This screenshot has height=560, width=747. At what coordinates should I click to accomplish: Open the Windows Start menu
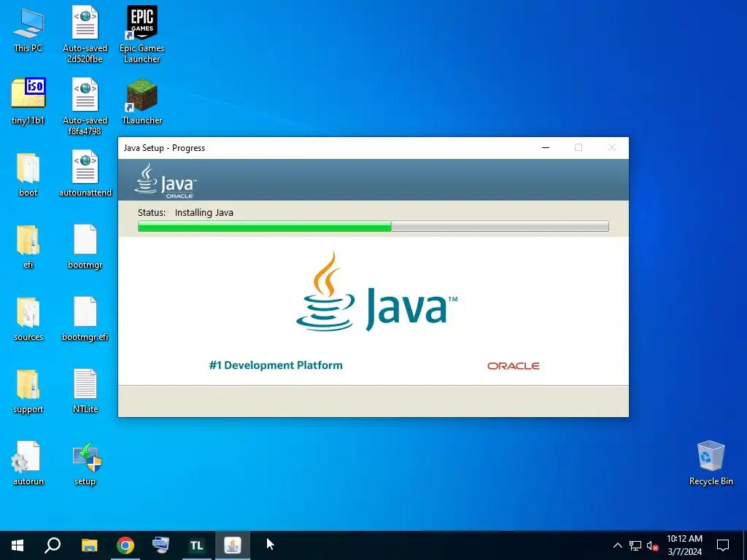coord(18,545)
